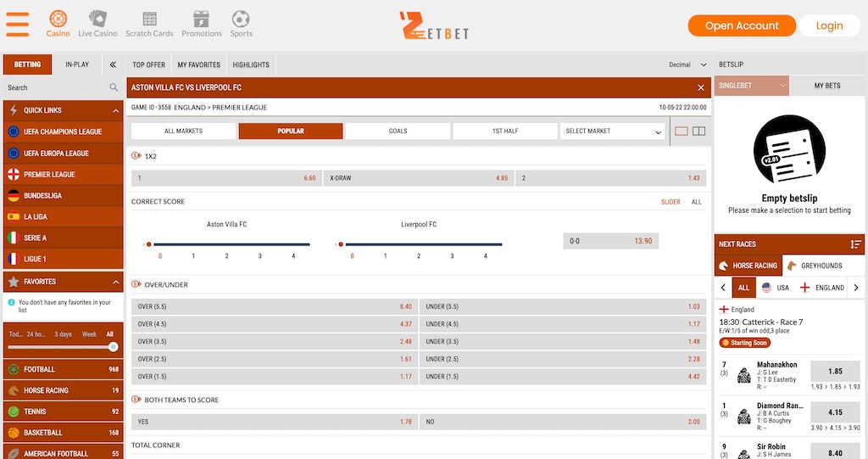
Task: Click the Liverpool FC score slider handle
Action: tap(341, 243)
